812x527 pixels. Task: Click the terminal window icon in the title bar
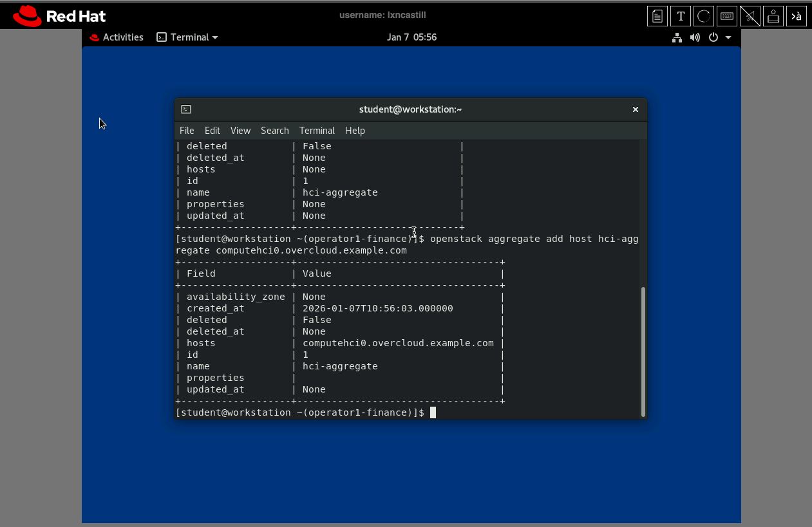tap(186, 109)
